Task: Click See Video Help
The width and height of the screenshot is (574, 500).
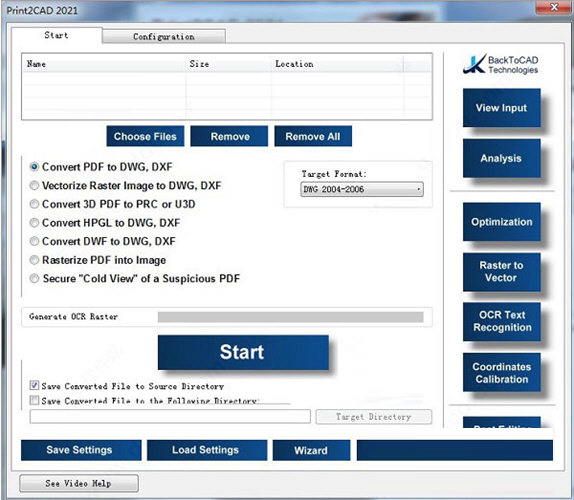Action: coord(79,484)
